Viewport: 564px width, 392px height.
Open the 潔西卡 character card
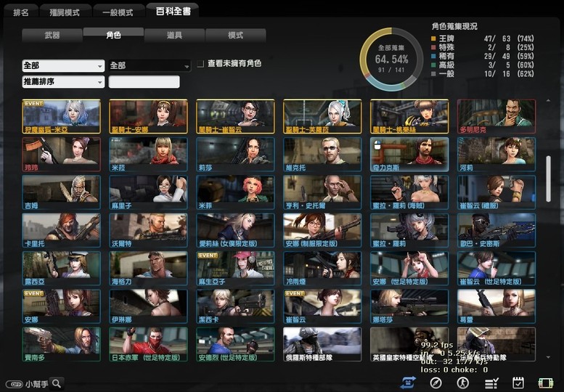(236, 306)
